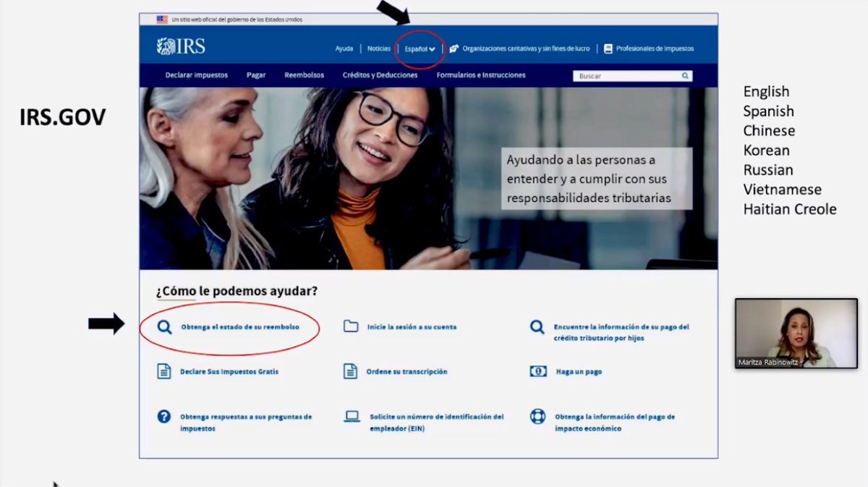This screenshot has height=487, width=868.
Task: Click lifebuoy icon beside pago de impacto económico
Action: point(537,417)
